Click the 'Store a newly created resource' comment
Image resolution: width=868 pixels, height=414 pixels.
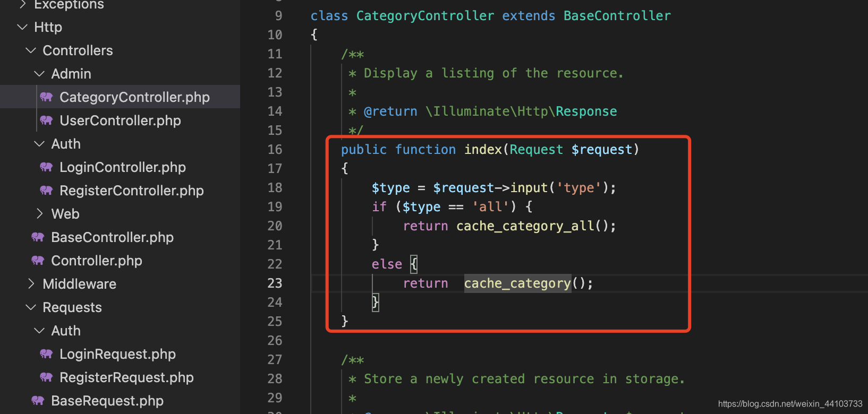click(524, 379)
